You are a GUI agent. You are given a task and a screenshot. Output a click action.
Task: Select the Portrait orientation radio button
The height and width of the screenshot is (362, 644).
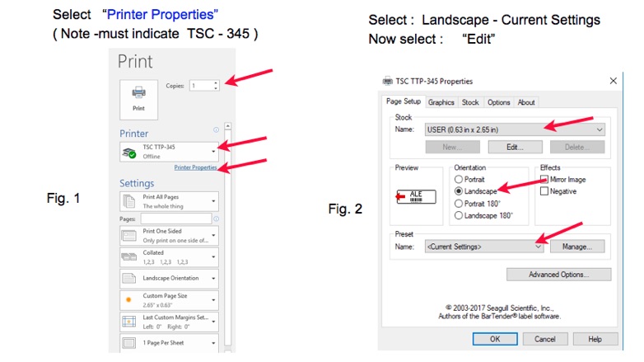tap(459, 180)
